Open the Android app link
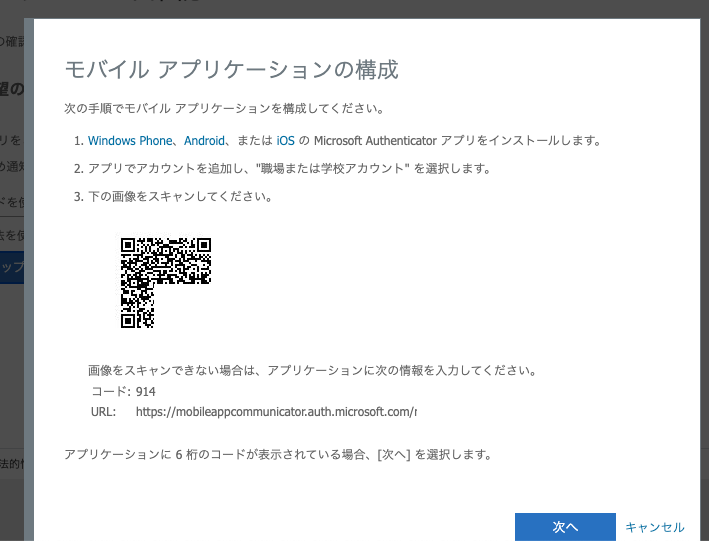The image size is (709, 541). coord(204,141)
